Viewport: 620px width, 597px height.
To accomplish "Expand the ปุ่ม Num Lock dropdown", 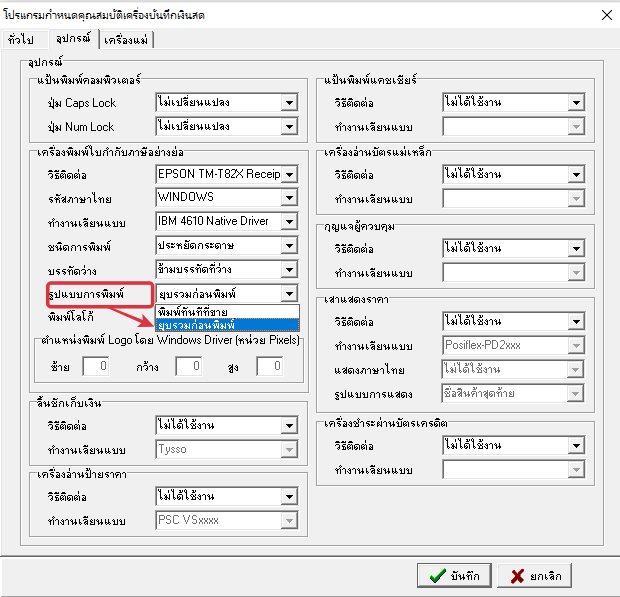I will click(x=289, y=127).
